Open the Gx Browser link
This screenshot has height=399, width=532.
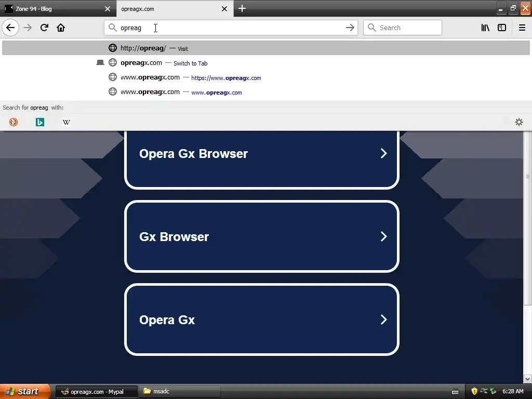(262, 236)
